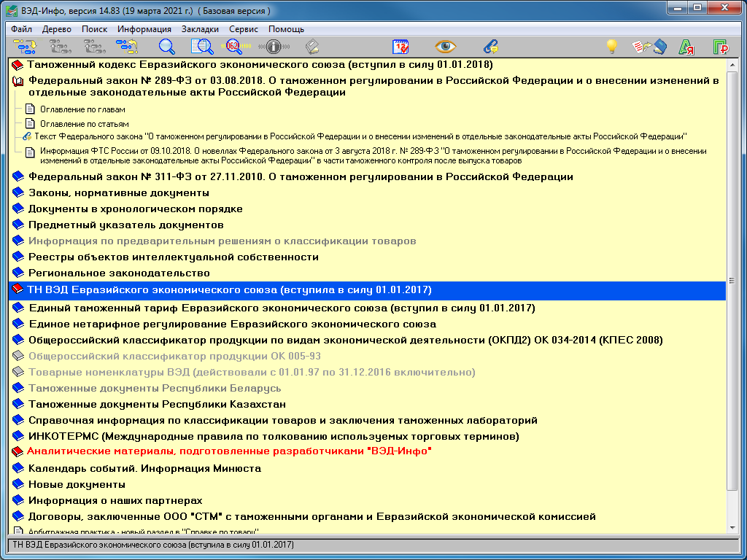Click the light bulb icon
Image resolution: width=747 pixels, height=560 pixels.
(x=612, y=47)
